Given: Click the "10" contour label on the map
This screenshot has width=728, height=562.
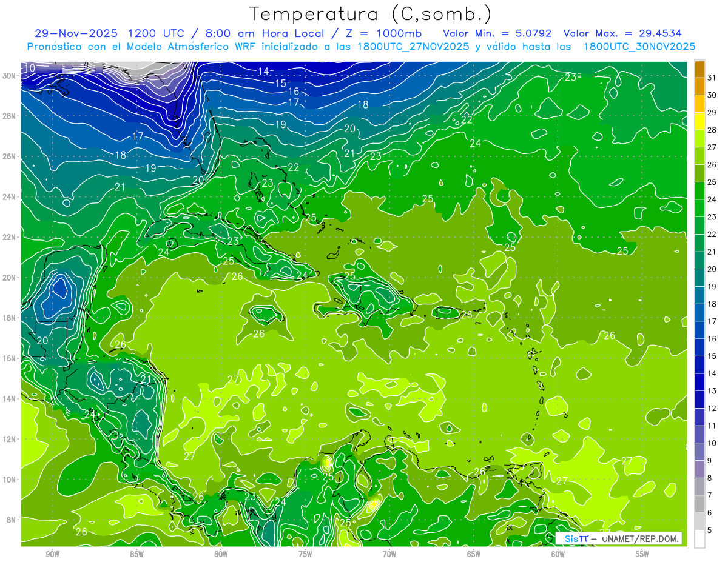Looking at the screenshot, I should point(30,68).
